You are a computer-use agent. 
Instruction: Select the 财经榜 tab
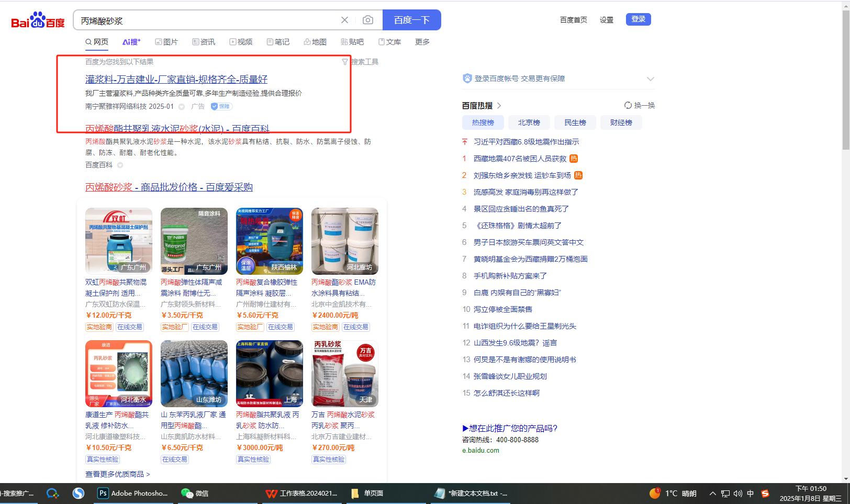(x=621, y=122)
